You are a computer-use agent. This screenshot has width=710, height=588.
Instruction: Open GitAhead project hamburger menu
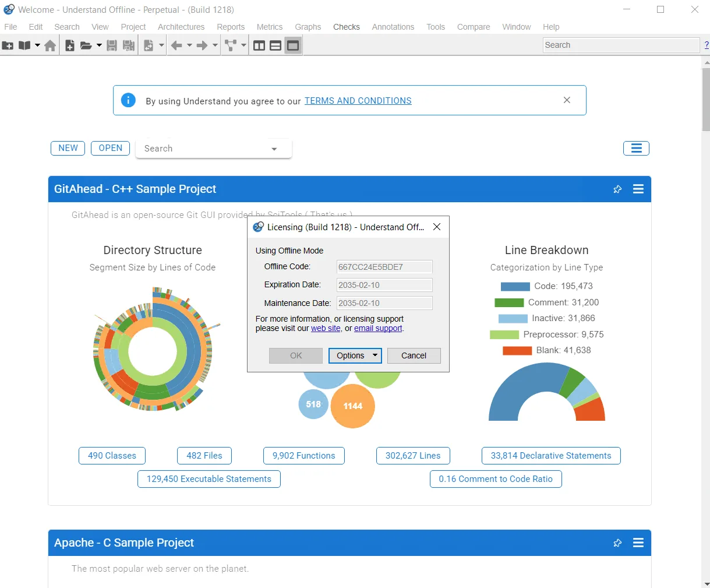click(x=638, y=189)
